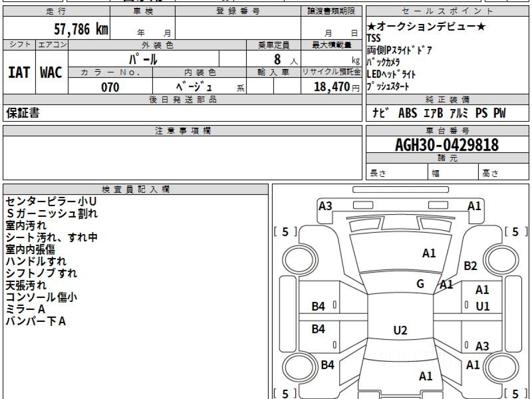This screenshot has width=532, height=399.
Task: Select the LEDヘッドライト sales point
Action: [391, 74]
